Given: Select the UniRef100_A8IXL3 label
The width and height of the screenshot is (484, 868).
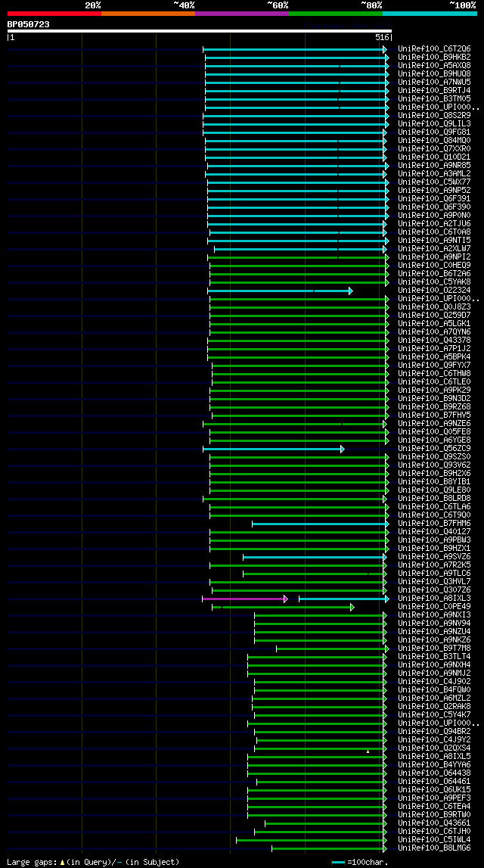Looking at the screenshot, I should click(x=434, y=599).
